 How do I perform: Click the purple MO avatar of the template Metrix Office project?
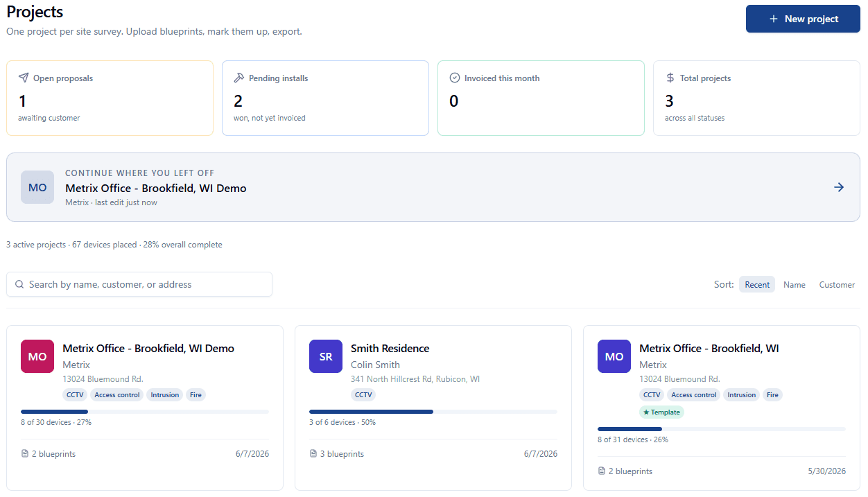[x=614, y=356]
